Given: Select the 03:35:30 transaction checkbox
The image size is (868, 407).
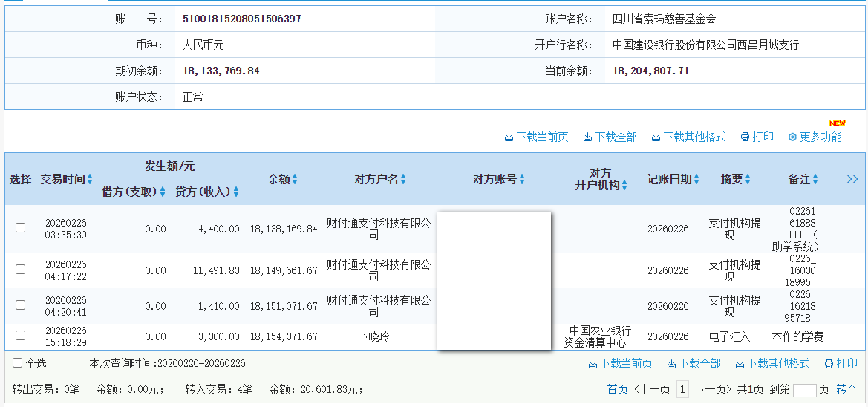Looking at the screenshot, I should pyautogui.click(x=21, y=228).
